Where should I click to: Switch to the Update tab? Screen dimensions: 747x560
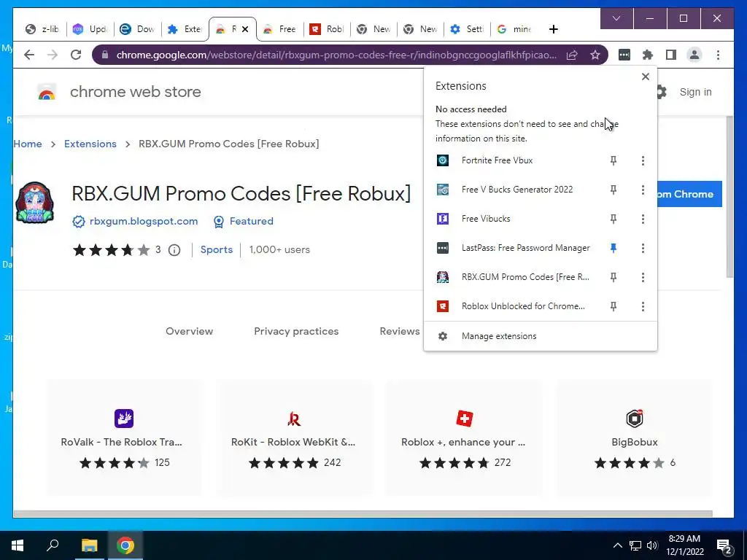tap(90, 29)
